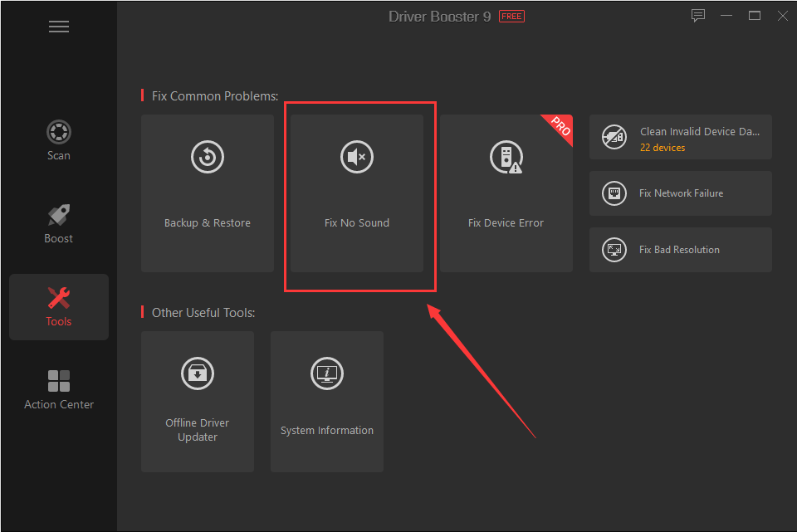Click the Offline Driver Updater icon
Viewport: 797px width, 532px height.
click(198, 373)
